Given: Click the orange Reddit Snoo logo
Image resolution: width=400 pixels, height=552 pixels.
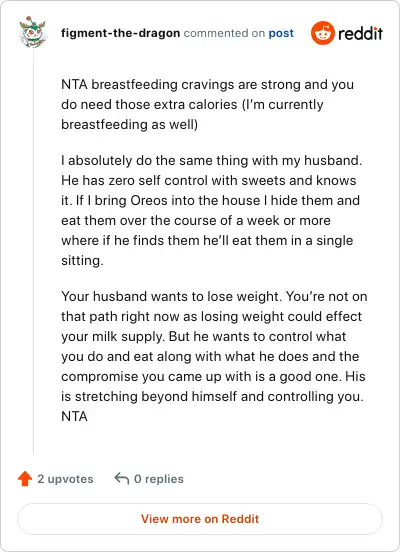Looking at the screenshot, I should (323, 33).
